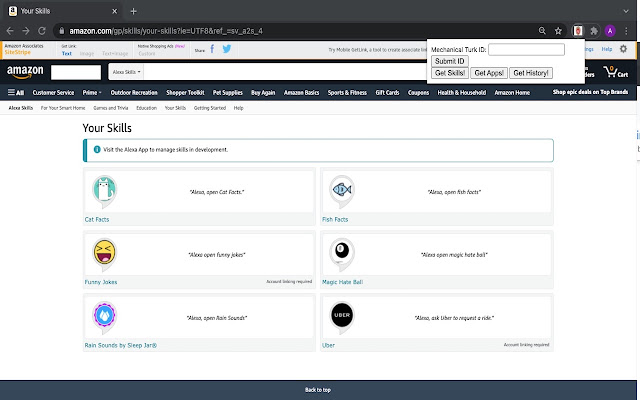Open the Rain Sounds by Sleep Jar link
Screen dimensions: 640x400
(121, 345)
